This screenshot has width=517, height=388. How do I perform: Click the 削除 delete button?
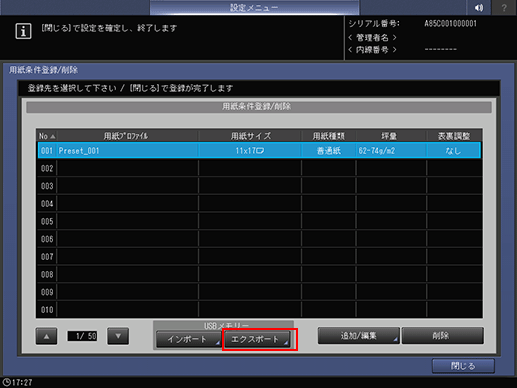click(442, 335)
